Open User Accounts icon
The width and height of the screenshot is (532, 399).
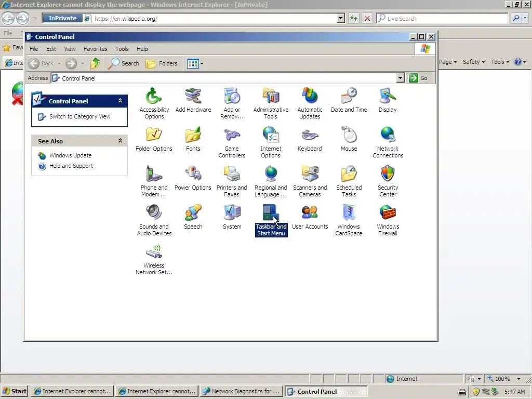pyautogui.click(x=310, y=217)
